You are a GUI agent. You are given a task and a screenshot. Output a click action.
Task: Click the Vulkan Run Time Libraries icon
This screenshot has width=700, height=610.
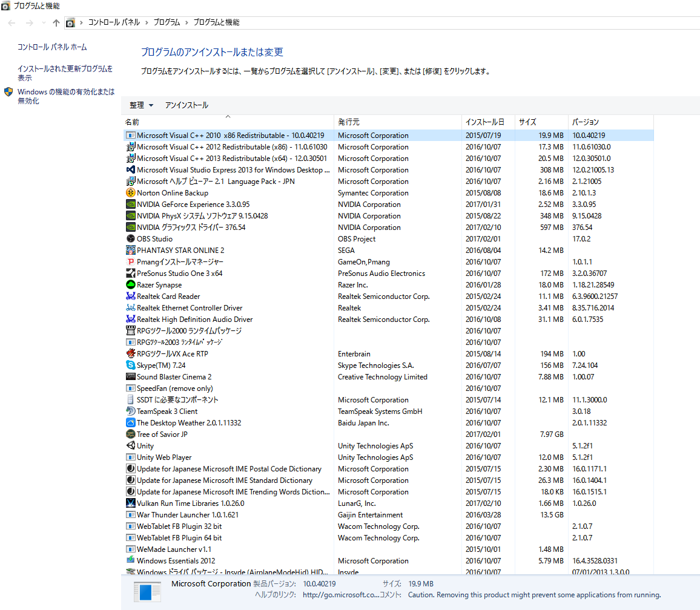click(130, 503)
